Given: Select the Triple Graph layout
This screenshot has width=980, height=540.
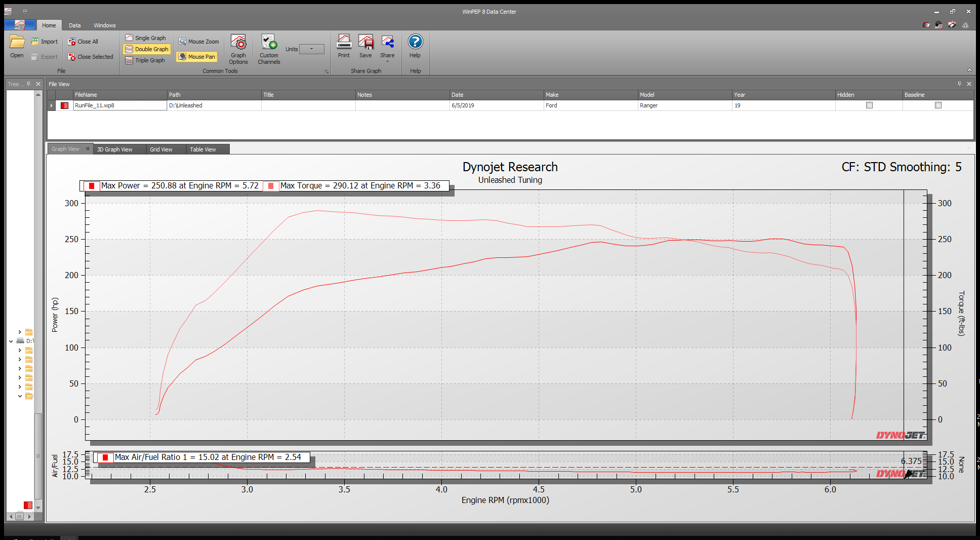Looking at the screenshot, I should pos(146,60).
